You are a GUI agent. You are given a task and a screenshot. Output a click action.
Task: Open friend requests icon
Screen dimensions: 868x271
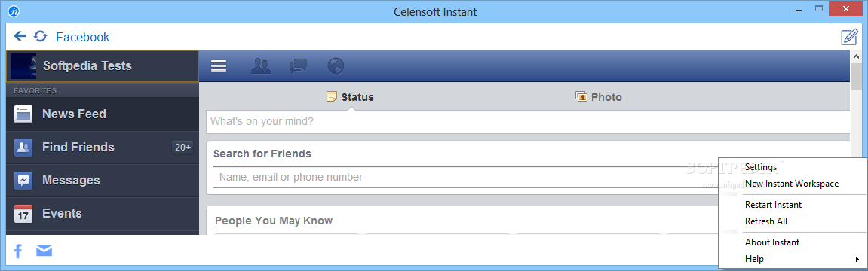click(261, 66)
